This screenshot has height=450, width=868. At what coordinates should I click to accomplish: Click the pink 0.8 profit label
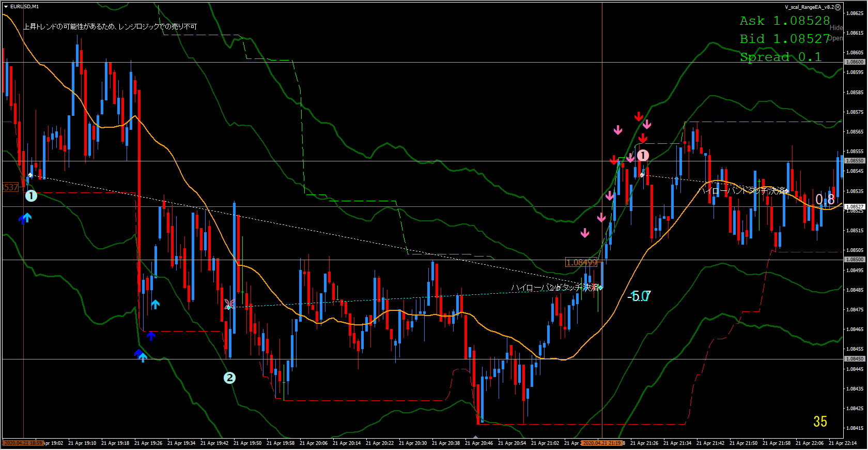825,199
